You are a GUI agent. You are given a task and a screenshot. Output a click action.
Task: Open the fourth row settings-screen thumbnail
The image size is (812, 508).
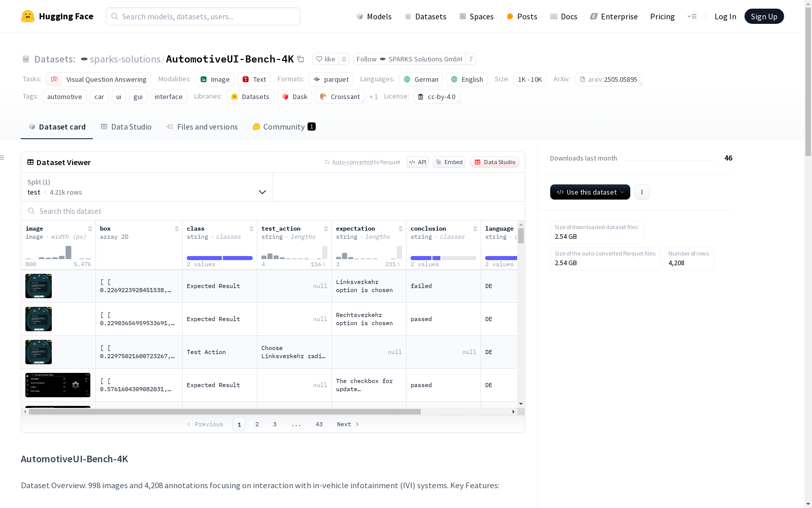click(x=58, y=385)
